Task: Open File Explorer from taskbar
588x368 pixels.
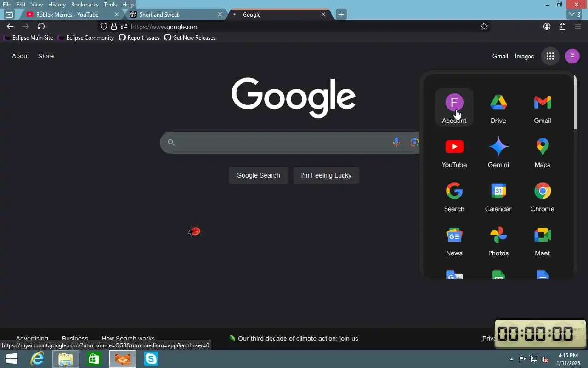Action: [x=66, y=359]
